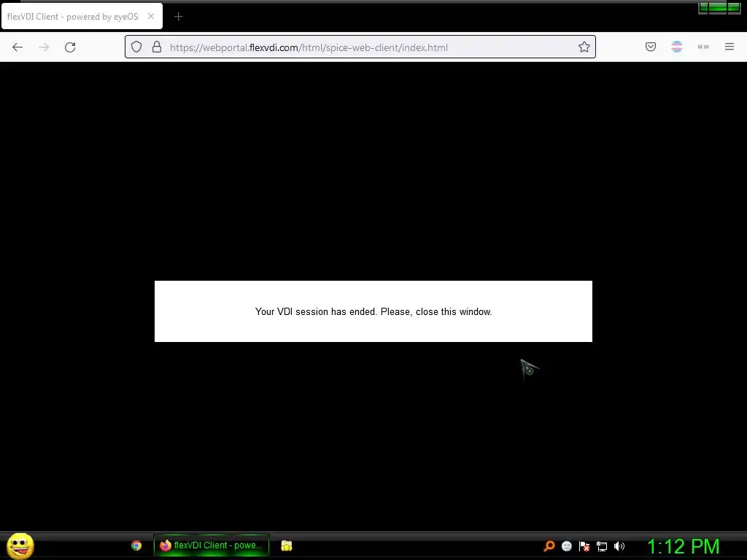Minimize the browser with the first green button

click(703, 7)
